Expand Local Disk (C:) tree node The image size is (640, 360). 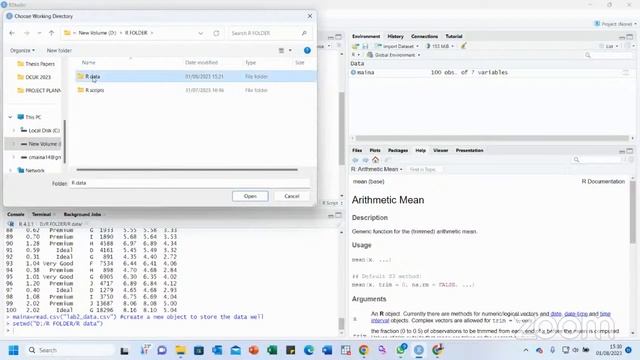point(14,131)
